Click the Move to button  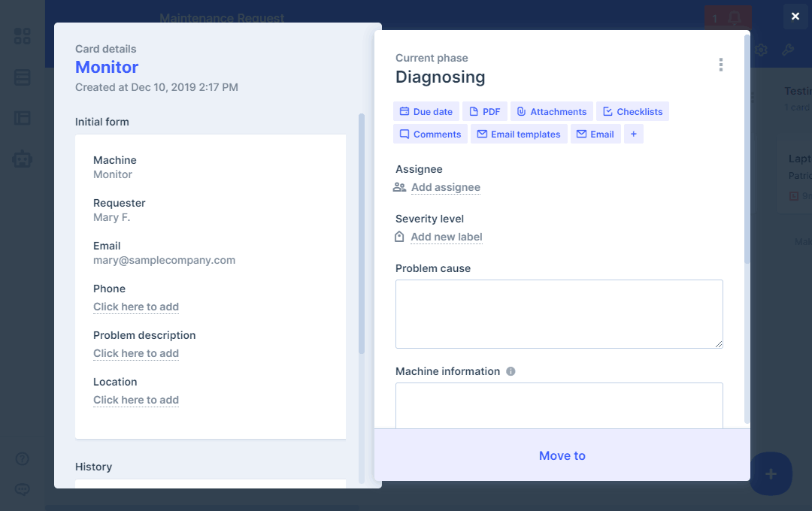click(x=562, y=455)
